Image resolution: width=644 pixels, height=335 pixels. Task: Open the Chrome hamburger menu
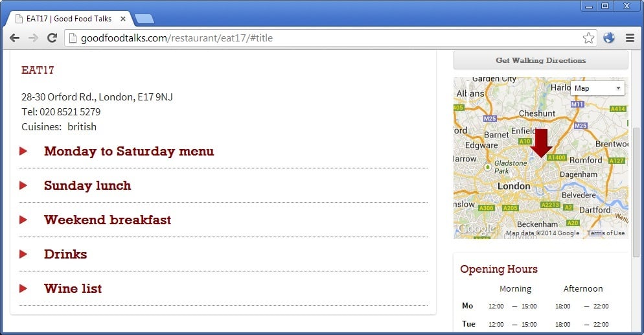(x=630, y=38)
